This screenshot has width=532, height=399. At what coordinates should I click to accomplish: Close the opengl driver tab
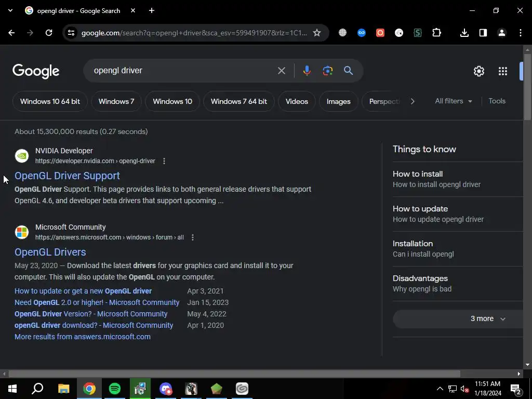click(x=133, y=10)
